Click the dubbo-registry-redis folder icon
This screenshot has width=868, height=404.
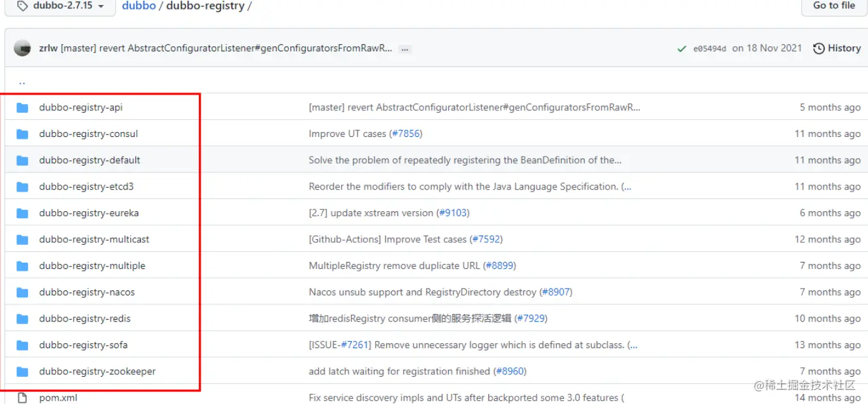click(22, 318)
